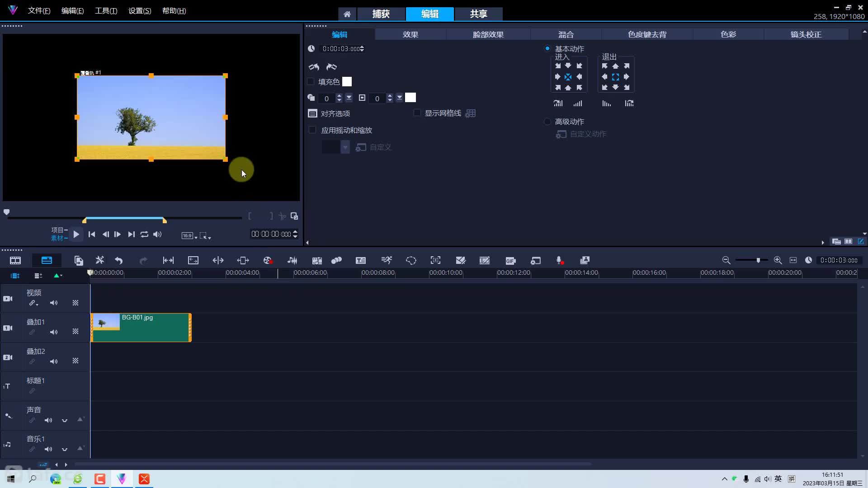Rotate the clip left

314,67
